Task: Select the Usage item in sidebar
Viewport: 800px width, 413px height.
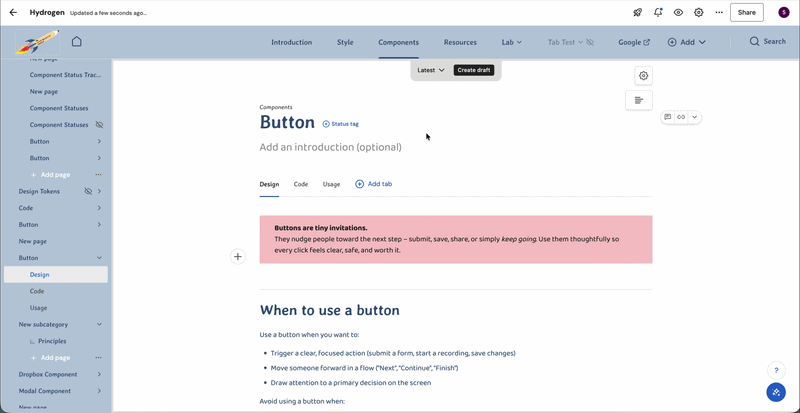Action: [x=38, y=308]
